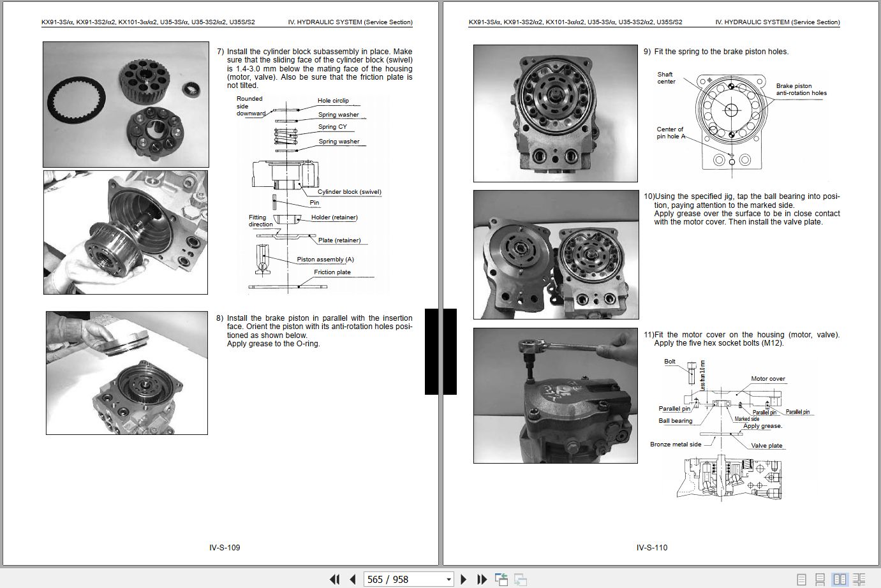Click the 'Bronze metal side' diagram label
Image resolution: width=881 pixels, height=588 pixels.
coord(676,445)
